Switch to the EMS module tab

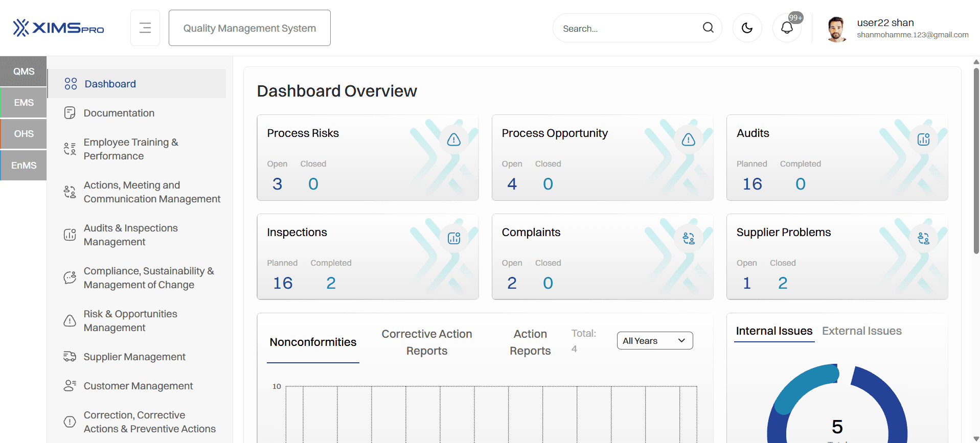[x=24, y=103]
